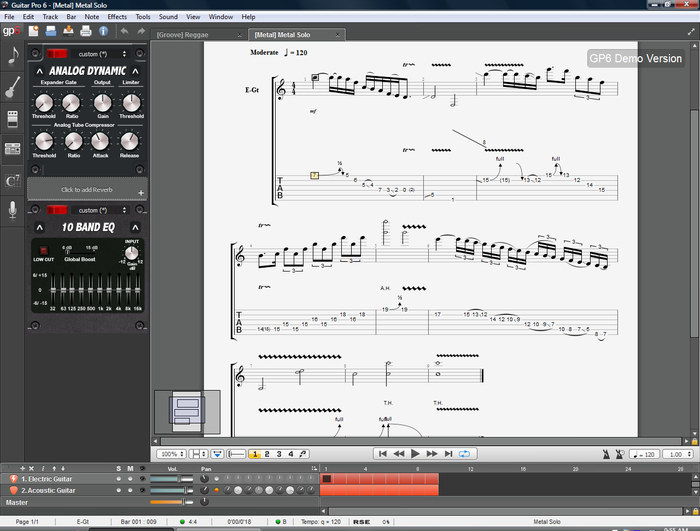The image size is (700, 531).
Task: Open the edition note panel icon
Action: (x=12, y=56)
